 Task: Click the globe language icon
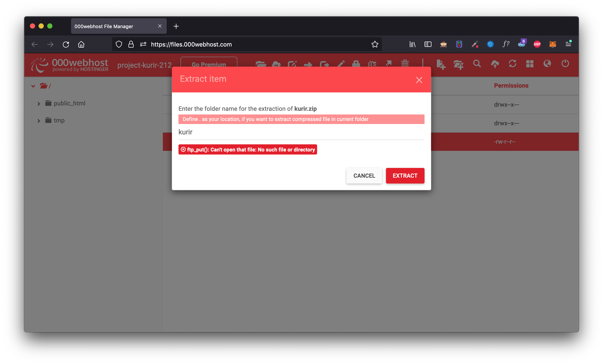(547, 64)
